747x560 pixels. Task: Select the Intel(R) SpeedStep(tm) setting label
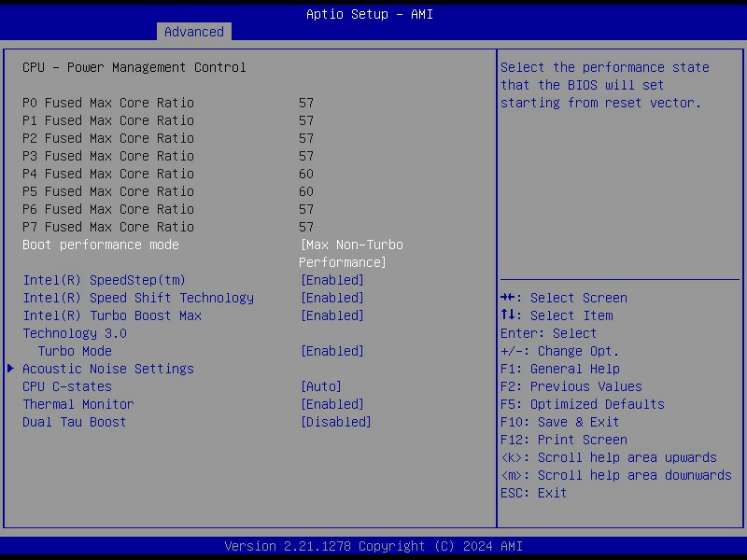104,280
